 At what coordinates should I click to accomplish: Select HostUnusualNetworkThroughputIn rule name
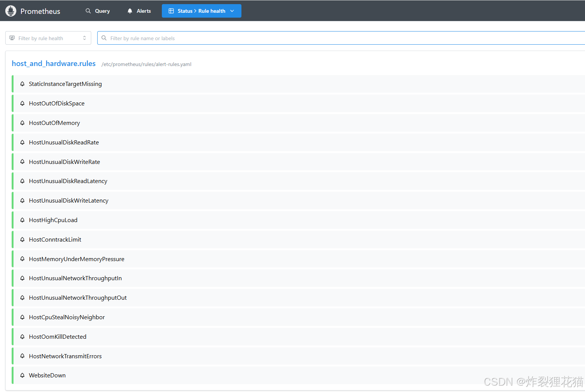(75, 278)
